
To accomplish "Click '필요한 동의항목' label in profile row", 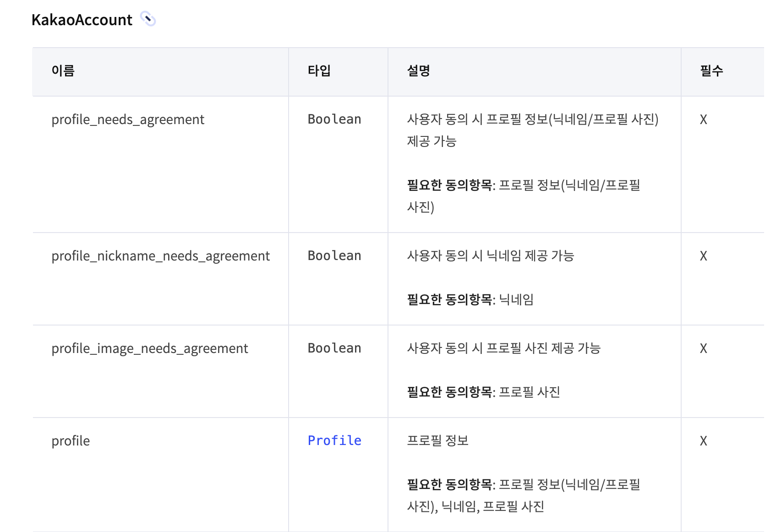I will 449,484.
